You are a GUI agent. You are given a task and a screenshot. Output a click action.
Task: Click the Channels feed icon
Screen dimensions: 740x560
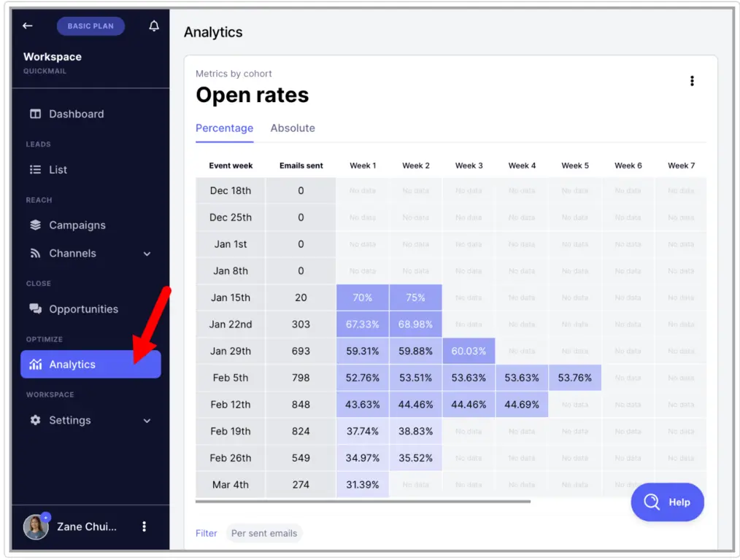coord(36,253)
